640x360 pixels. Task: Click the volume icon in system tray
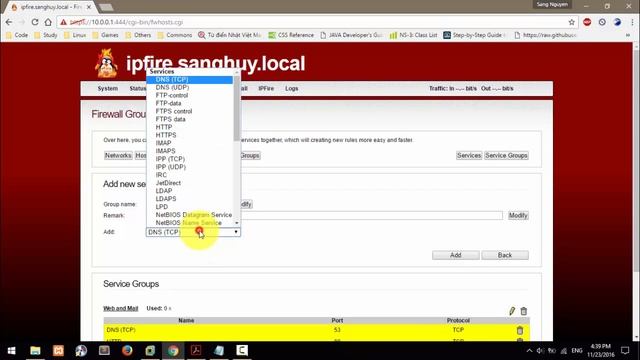(x=540, y=351)
